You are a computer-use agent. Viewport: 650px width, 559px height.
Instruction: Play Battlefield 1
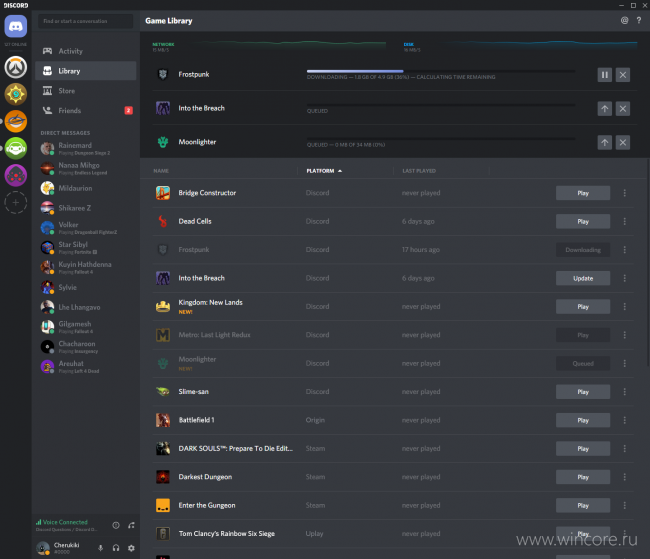point(583,420)
